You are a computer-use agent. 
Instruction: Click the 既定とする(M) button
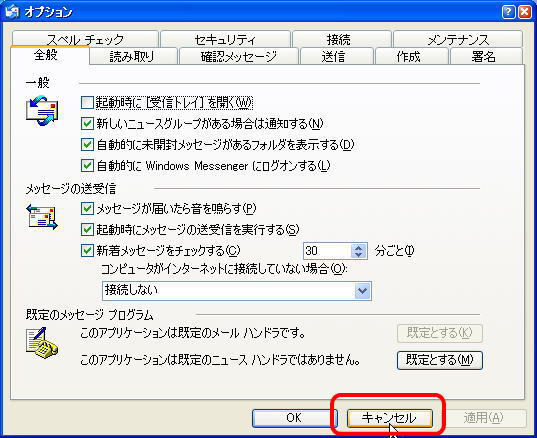[440, 360]
